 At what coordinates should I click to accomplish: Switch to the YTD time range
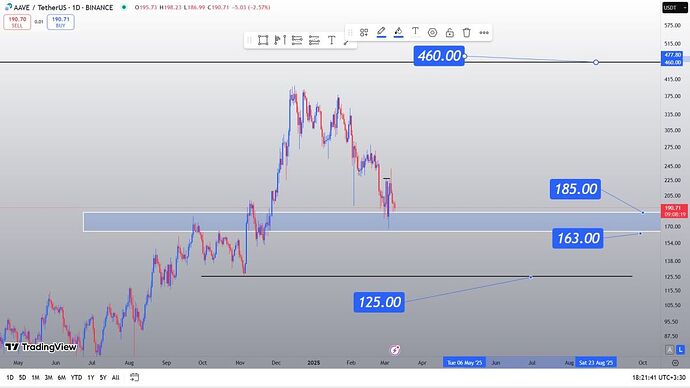tap(76, 377)
